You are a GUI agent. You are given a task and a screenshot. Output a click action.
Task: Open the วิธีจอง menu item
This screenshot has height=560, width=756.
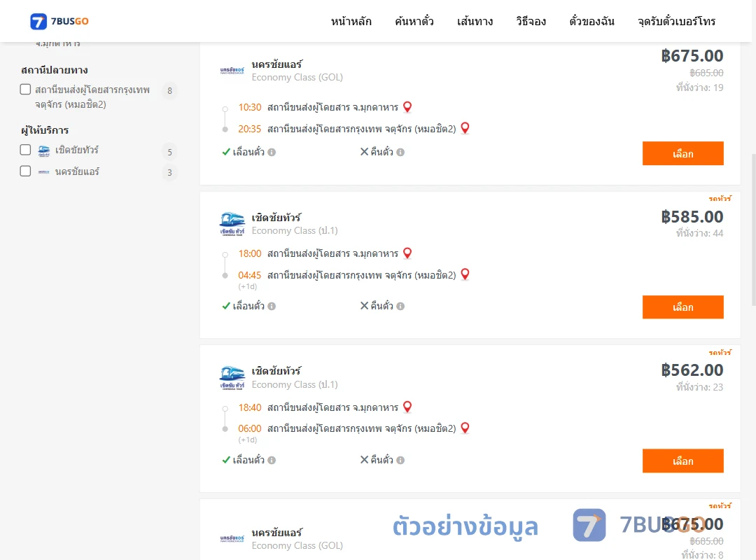pyautogui.click(x=531, y=21)
